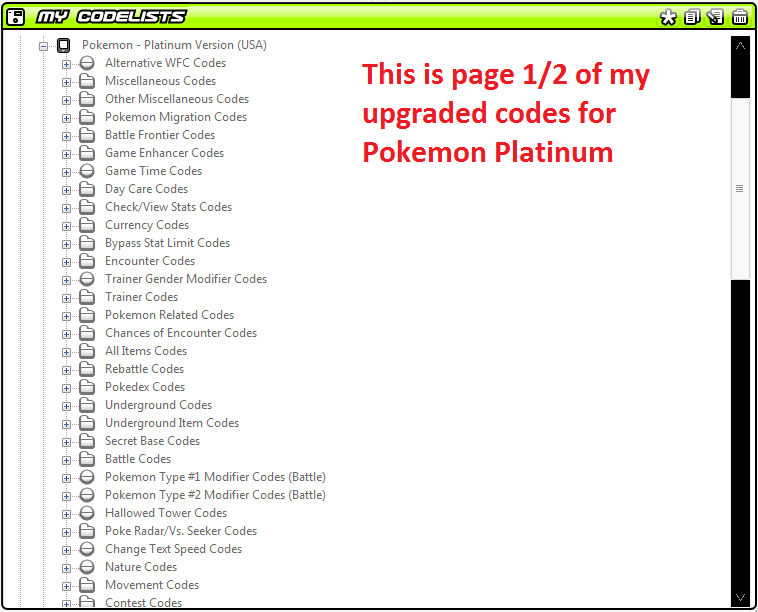Select the Movement Codes row
Image resolution: width=758 pixels, height=612 pixels.
tap(152, 585)
